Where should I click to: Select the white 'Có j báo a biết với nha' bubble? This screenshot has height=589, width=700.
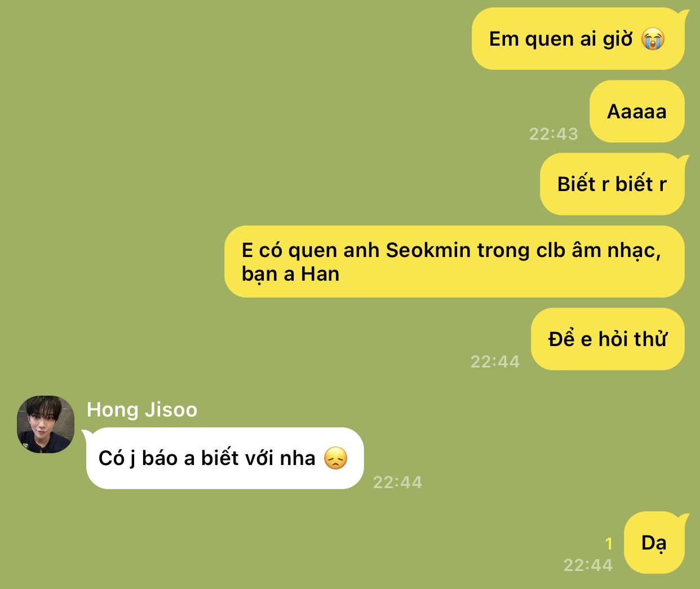224,458
